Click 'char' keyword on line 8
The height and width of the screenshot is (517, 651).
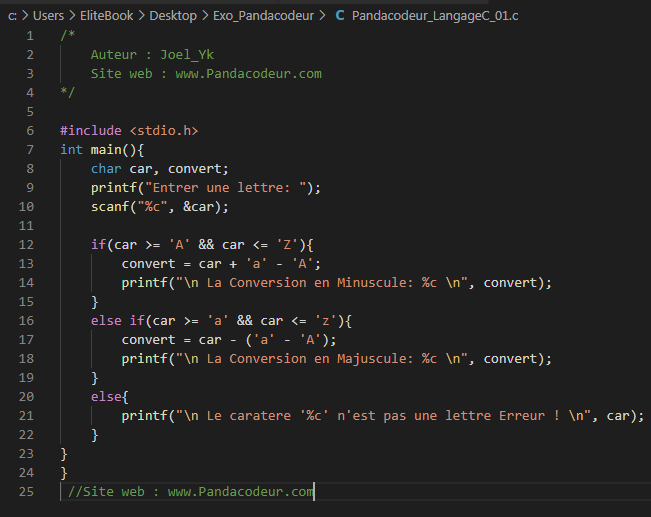pyautogui.click(x=106, y=169)
